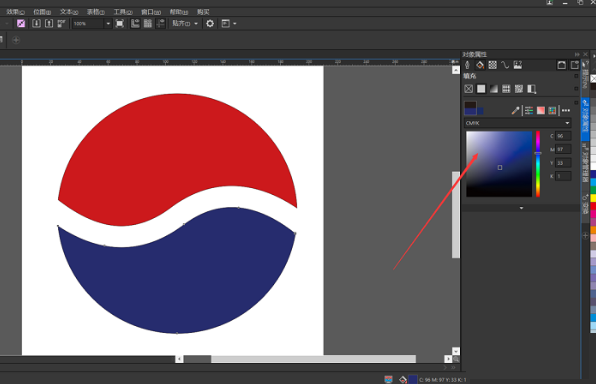The height and width of the screenshot is (384, 596).
Task: Toggle show rulers button
Action: tap(135, 24)
